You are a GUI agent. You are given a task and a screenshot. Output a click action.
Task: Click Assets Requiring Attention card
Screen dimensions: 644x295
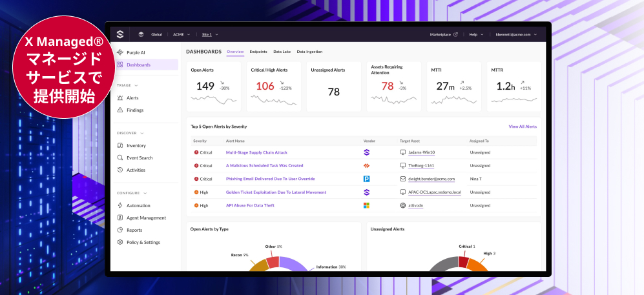[393, 86]
